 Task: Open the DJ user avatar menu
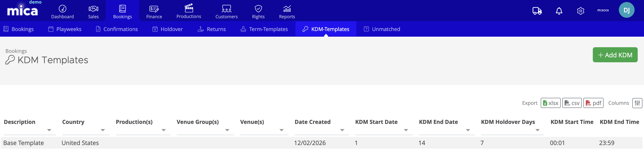click(626, 10)
